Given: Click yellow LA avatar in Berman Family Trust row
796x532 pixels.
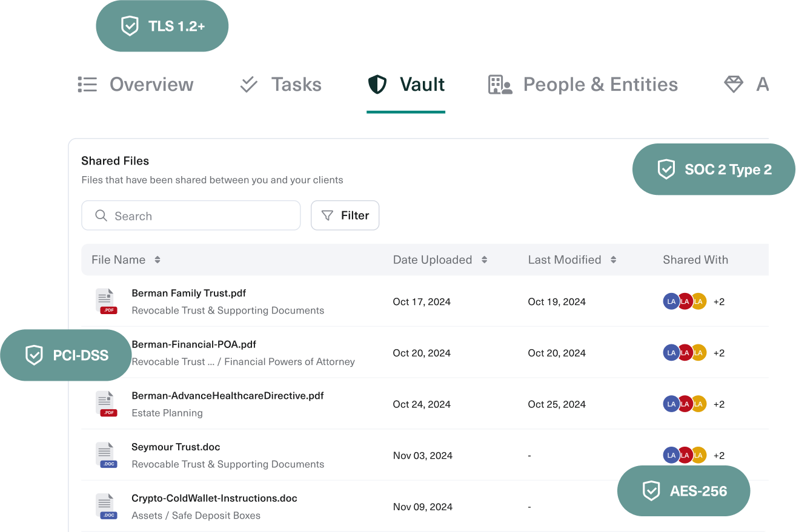Looking at the screenshot, I should (x=699, y=301).
